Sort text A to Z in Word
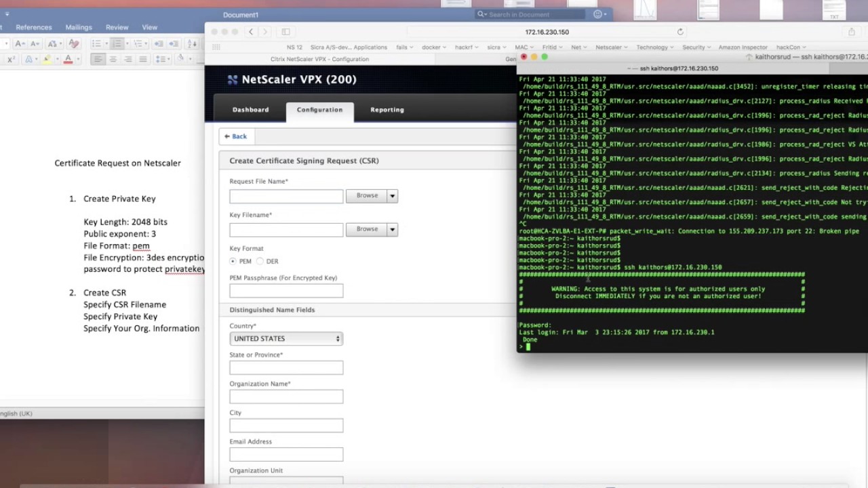The height and width of the screenshot is (488, 868). (x=192, y=43)
